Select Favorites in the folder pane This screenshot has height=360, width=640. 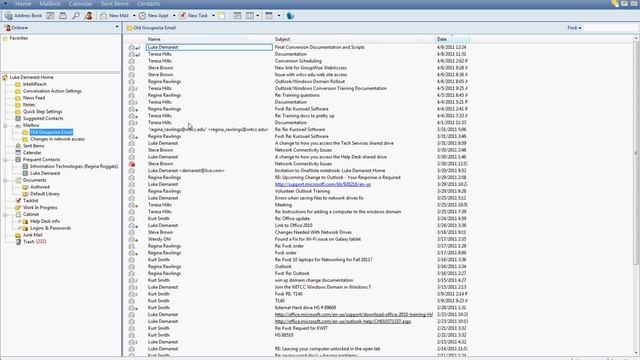(x=19, y=38)
